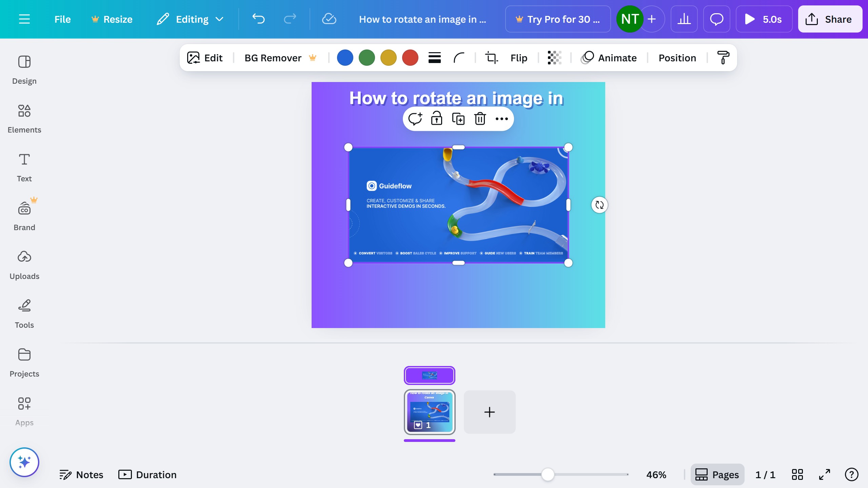Open the transparency checkerboard icon
Viewport: 868px width, 488px height.
click(554, 58)
